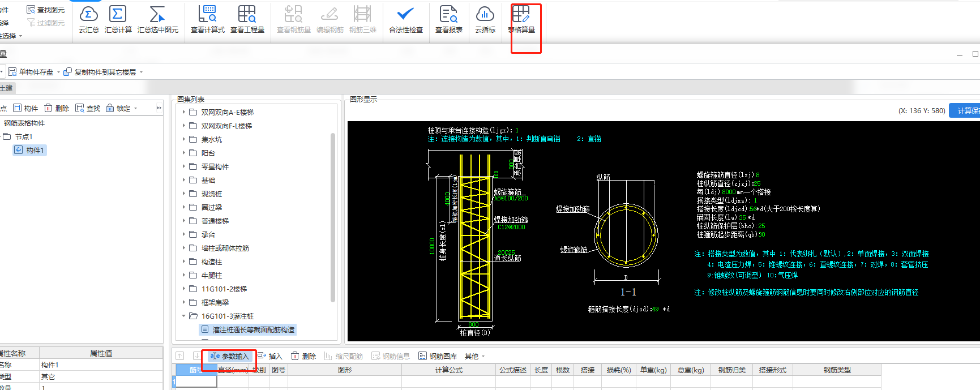Select 牛腿柱 folder
Screen dimensions: 980x390
coord(212,275)
